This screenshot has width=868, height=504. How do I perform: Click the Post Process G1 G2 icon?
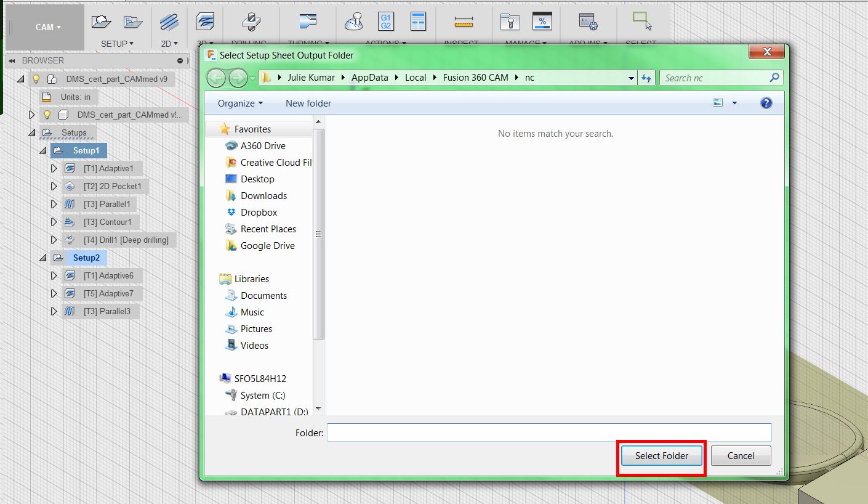386,22
